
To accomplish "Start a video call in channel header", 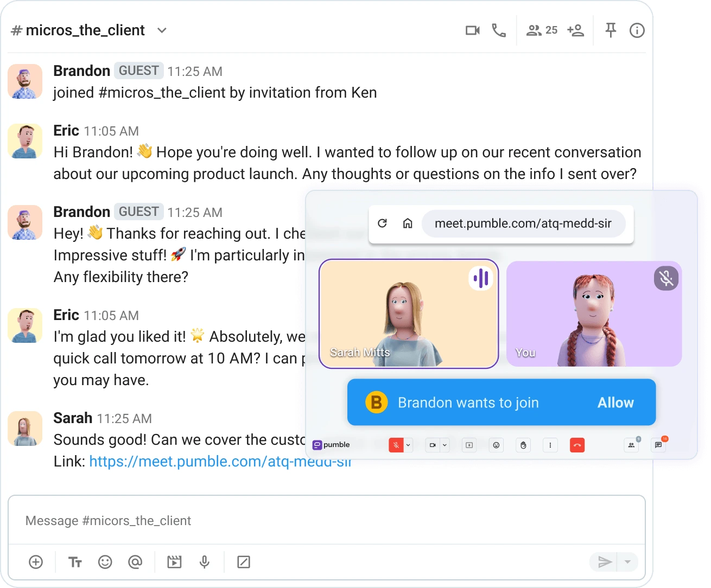I will pyautogui.click(x=472, y=30).
